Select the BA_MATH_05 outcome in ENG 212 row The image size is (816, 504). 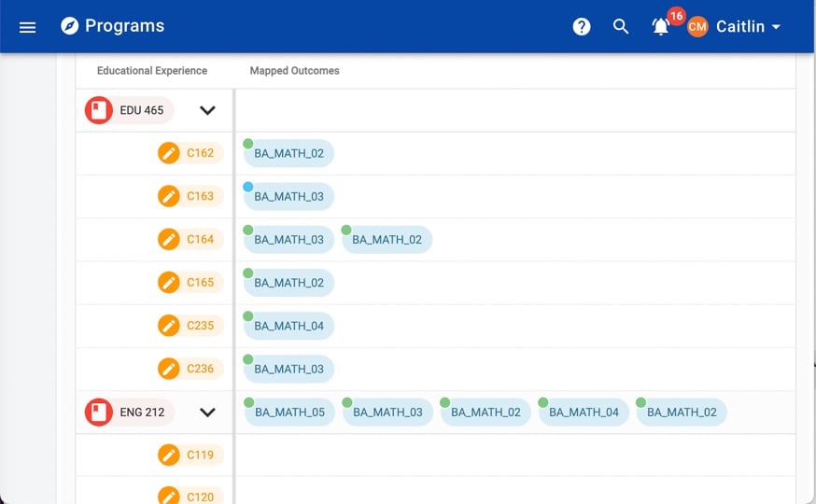point(289,412)
